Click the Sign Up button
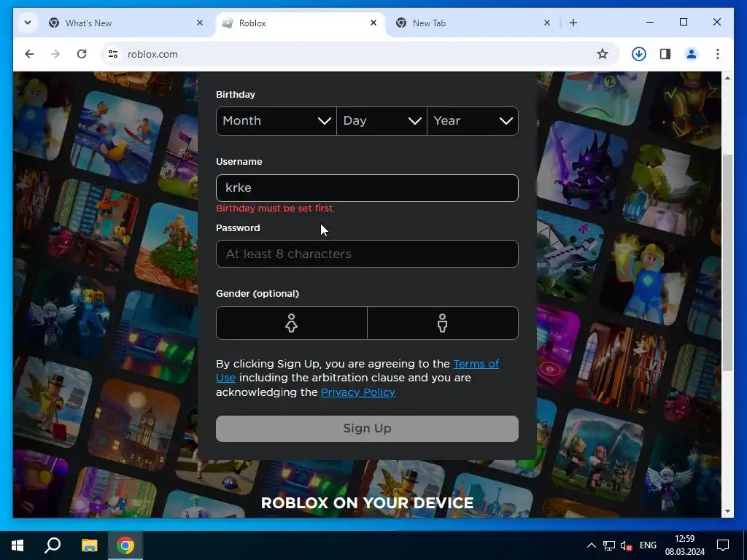This screenshot has width=747, height=560. [x=367, y=429]
